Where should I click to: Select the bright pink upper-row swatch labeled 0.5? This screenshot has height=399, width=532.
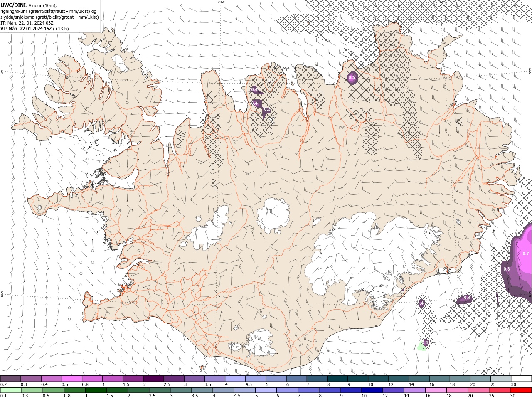(x=71, y=379)
